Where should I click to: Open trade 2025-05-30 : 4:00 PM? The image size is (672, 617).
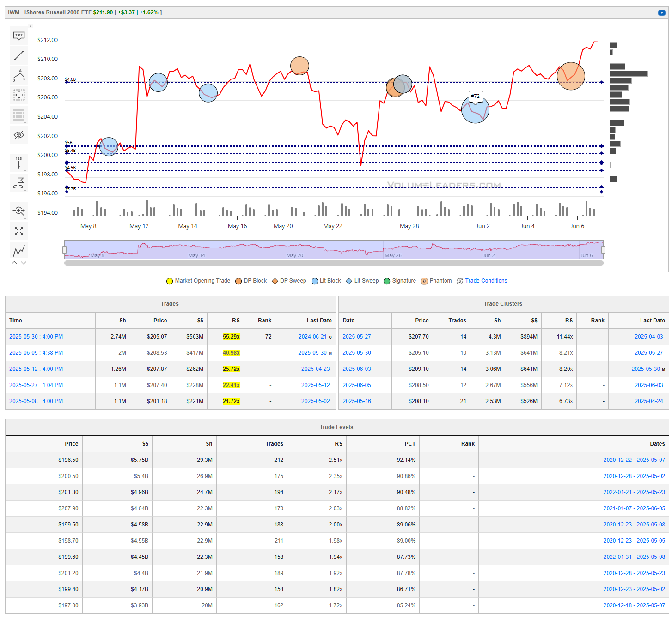coord(36,337)
